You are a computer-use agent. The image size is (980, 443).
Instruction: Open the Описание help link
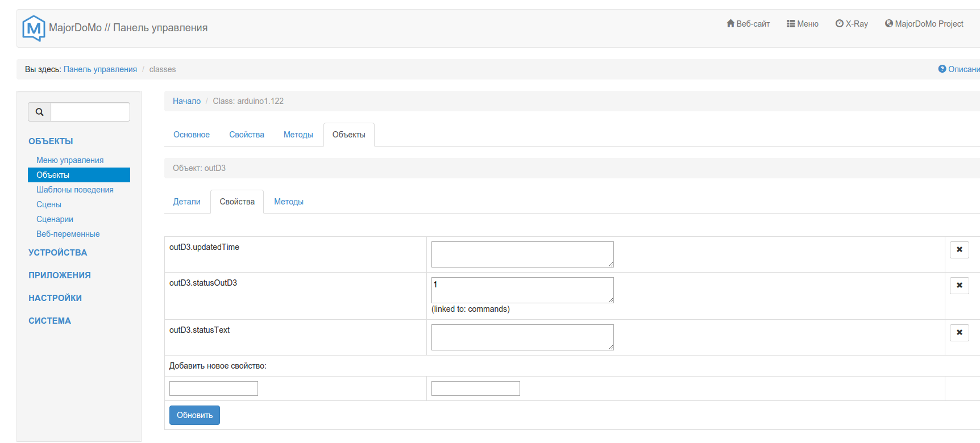(960, 69)
